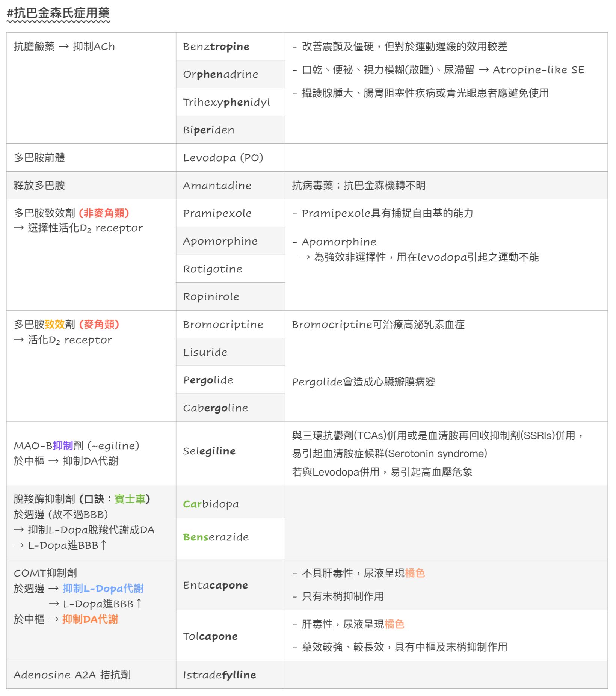The image size is (616, 696).
Task: Click the Rotigotine table cell
Action: coord(213,269)
